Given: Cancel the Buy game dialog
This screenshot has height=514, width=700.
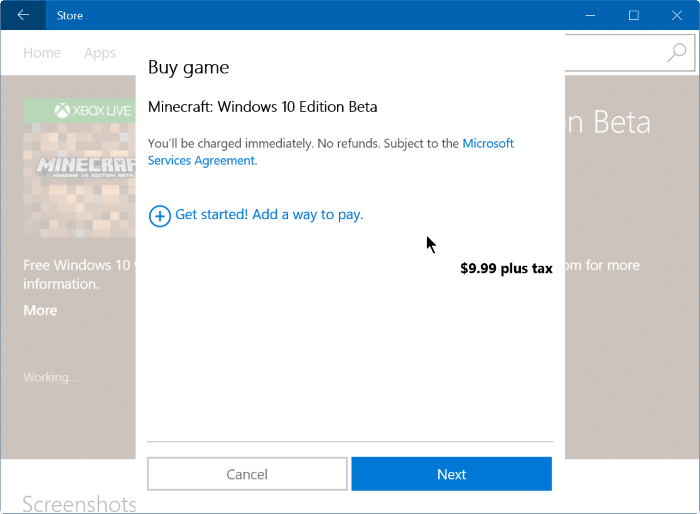Looking at the screenshot, I should click(x=247, y=474).
